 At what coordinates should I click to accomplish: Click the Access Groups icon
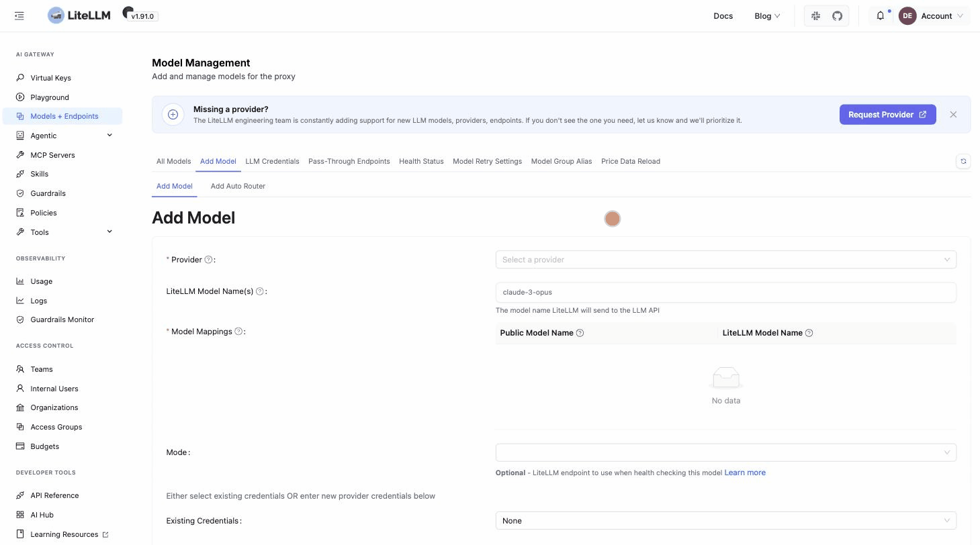click(x=20, y=427)
